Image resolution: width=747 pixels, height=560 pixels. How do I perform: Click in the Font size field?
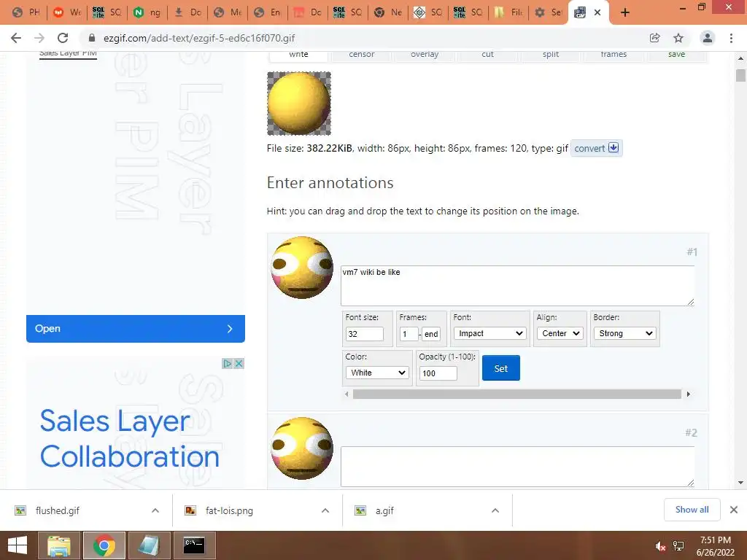tap(365, 334)
